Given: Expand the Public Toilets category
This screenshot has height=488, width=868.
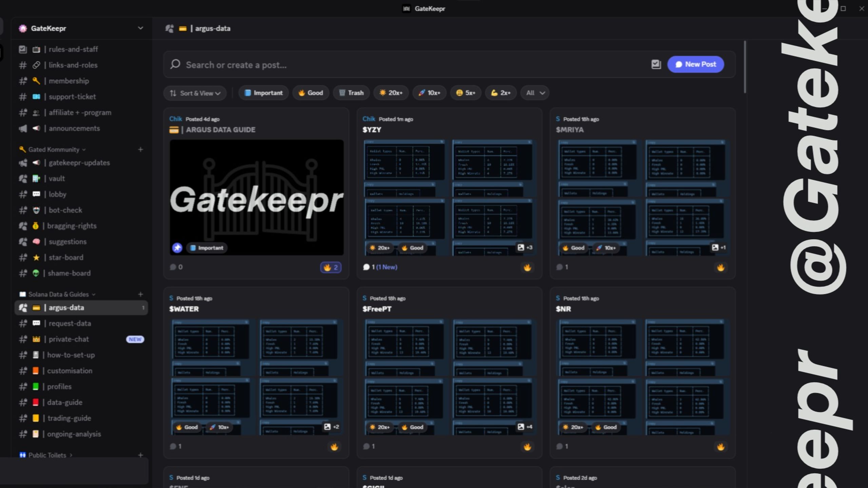Looking at the screenshot, I should click(x=46, y=455).
